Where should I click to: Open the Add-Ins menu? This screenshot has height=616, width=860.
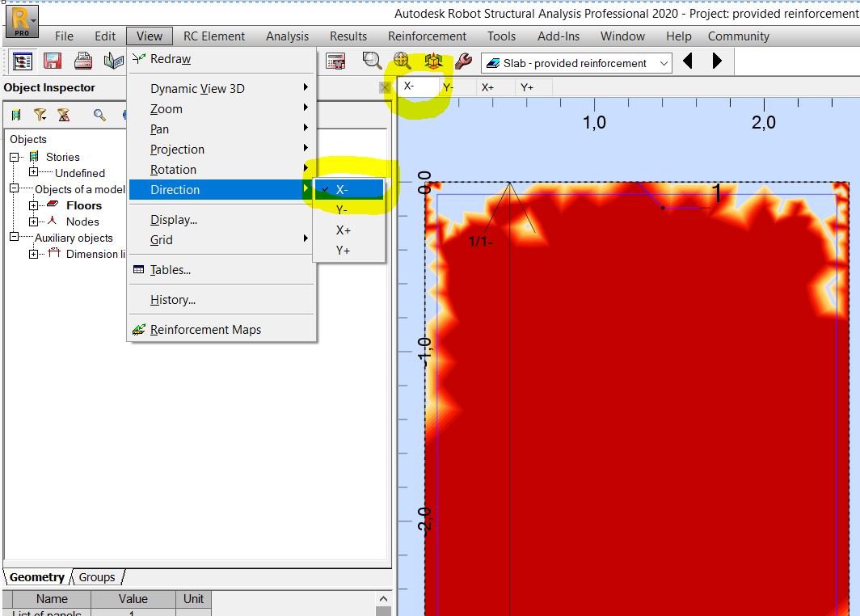(559, 36)
